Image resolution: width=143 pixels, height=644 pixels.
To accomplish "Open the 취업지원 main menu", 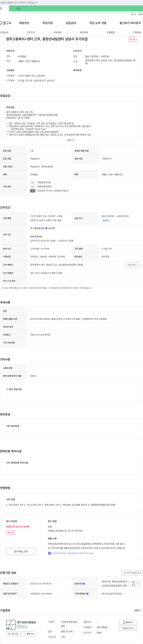I will point(47,23).
